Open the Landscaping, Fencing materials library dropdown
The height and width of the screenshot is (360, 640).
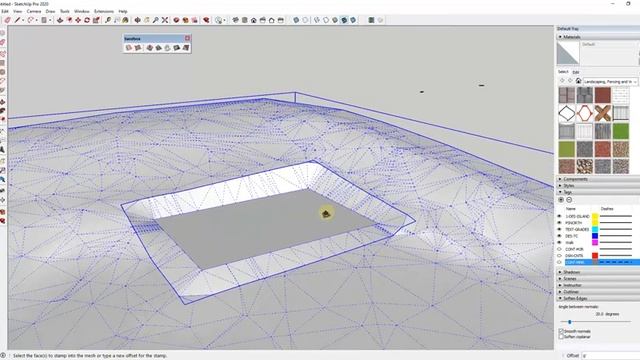[x=610, y=82]
